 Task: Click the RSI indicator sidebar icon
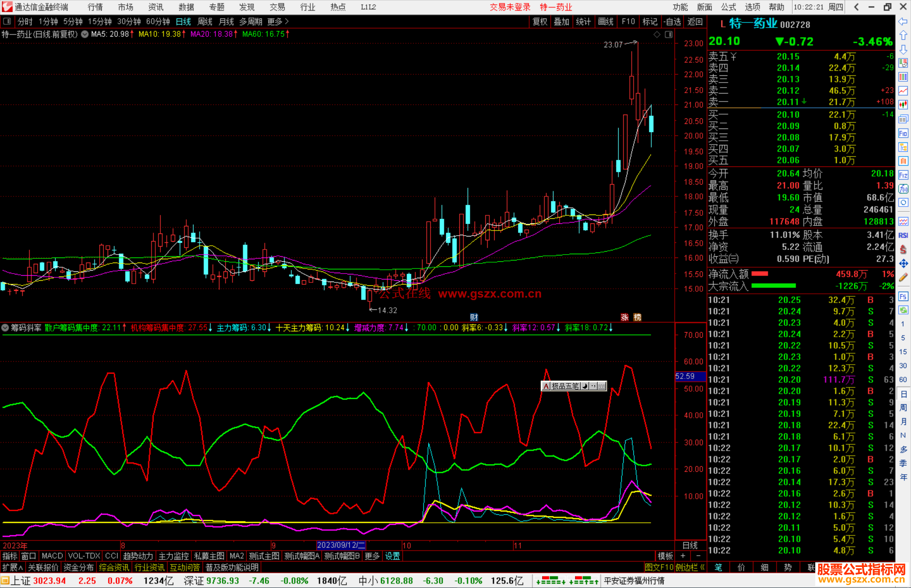[903, 235]
